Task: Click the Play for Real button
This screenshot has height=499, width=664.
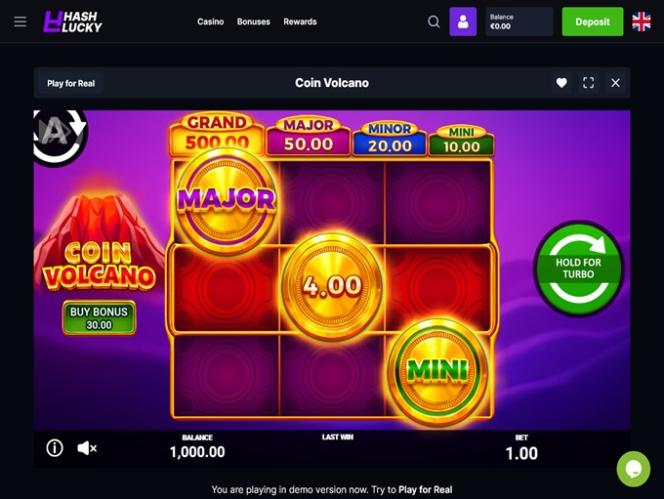Action: [x=71, y=83]
